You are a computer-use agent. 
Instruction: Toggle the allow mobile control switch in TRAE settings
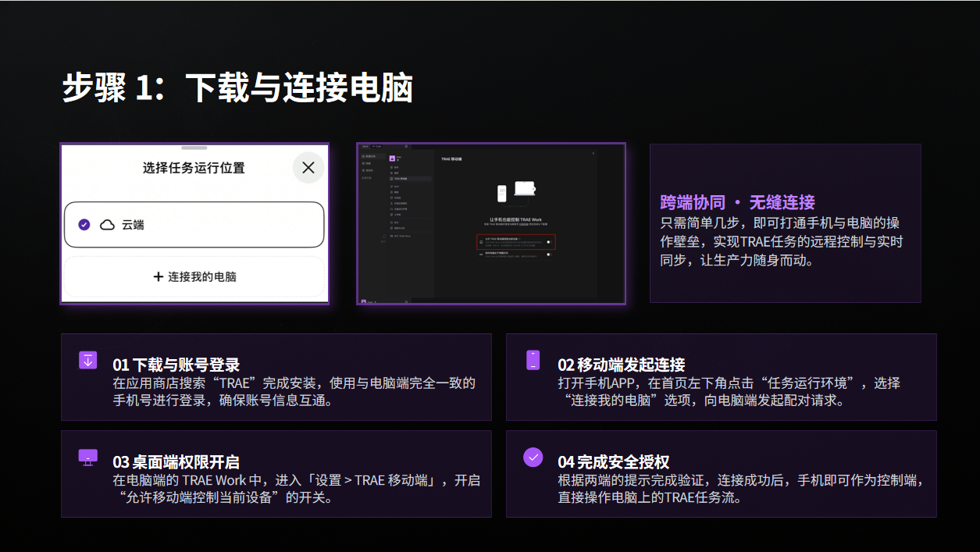tap(549, 242)
